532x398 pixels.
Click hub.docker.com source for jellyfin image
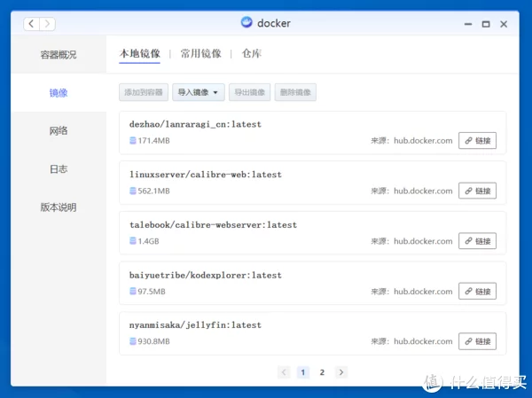(x=423, y=341)
